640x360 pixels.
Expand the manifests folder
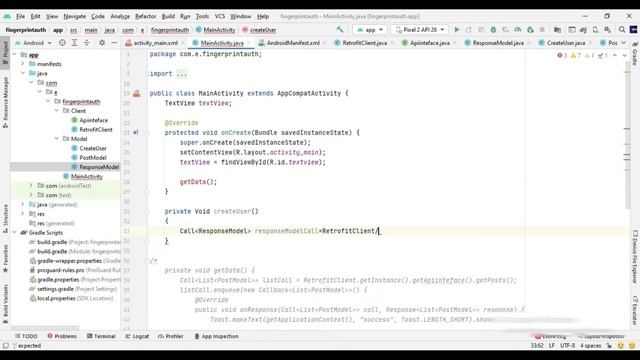[x=23, y=64]
